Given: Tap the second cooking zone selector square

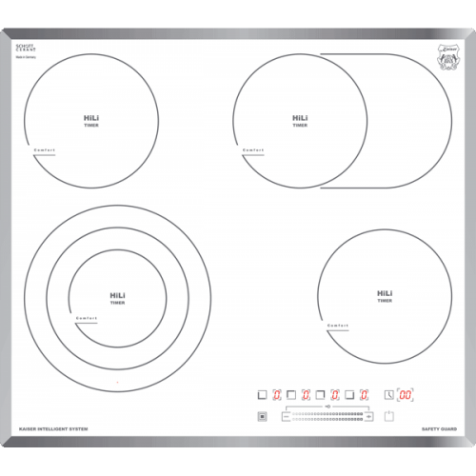Looking at the screenshot, I should click(291, 395).
